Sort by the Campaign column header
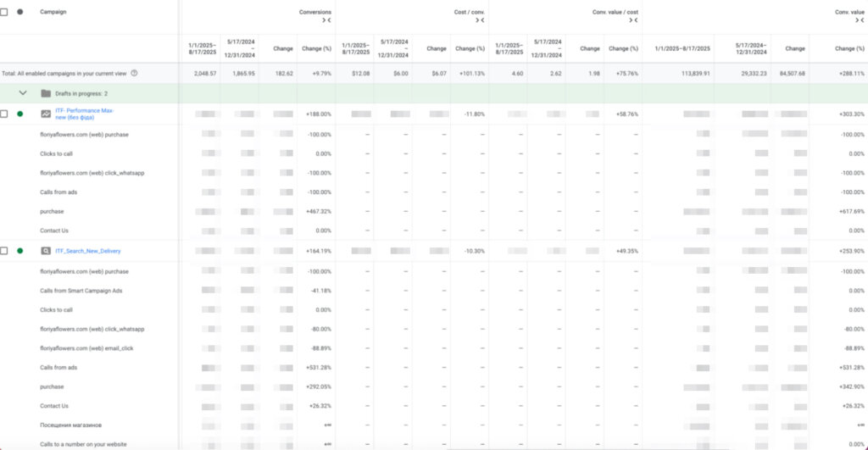This screenshot has height=450, width=868. [53, 12]
